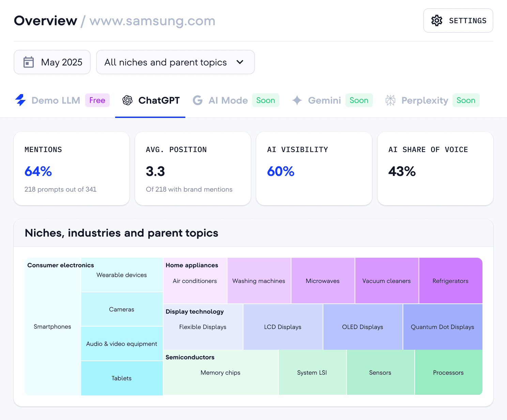Image resolution: width=507 pixels, height=420 pixels.
Task: Click the ChatGPT logo icon
Action: (x=127, y=100)
